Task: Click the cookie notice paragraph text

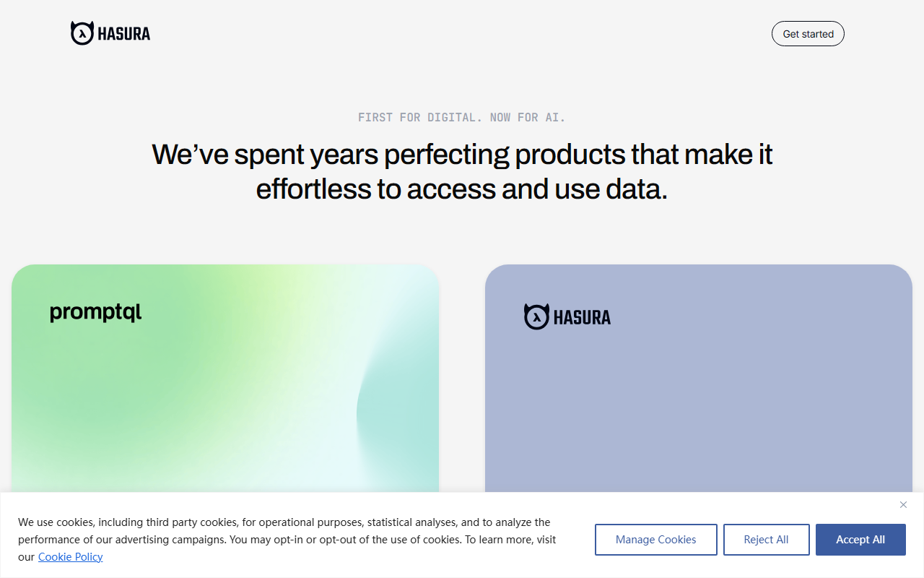Action: (287, 540)
